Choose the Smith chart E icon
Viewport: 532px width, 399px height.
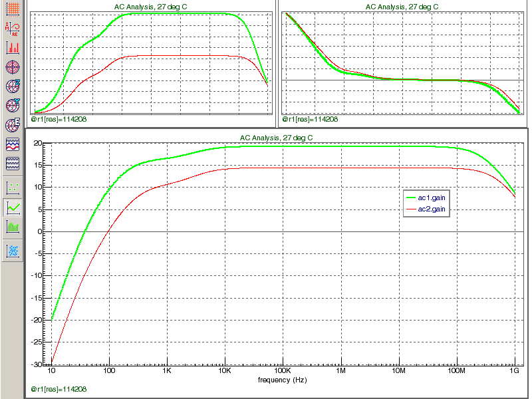coord(13,125)
